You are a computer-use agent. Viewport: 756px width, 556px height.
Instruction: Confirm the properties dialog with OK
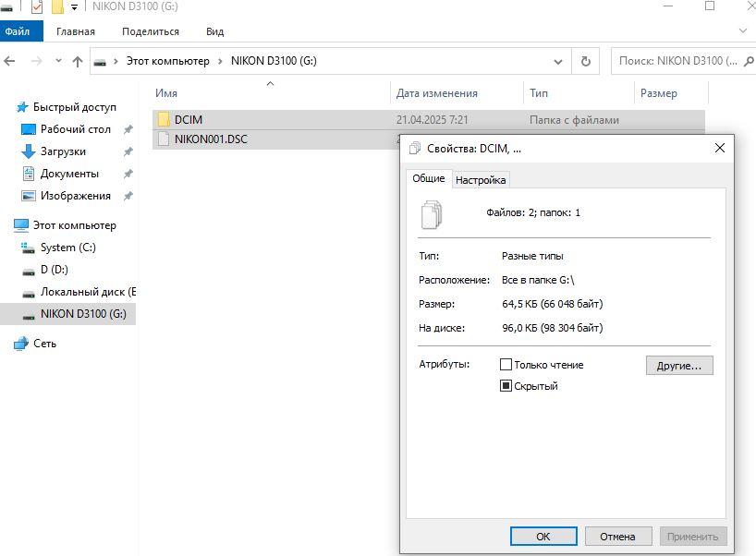tap(543, 537)
